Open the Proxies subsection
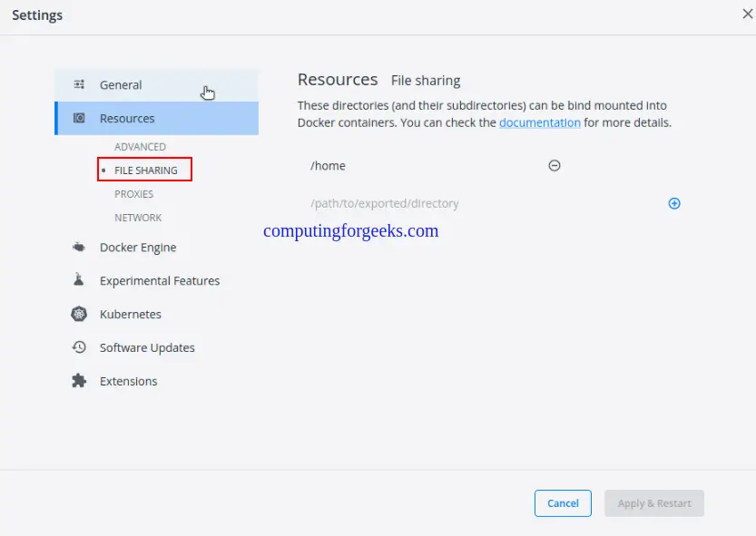 click(133, 194)
